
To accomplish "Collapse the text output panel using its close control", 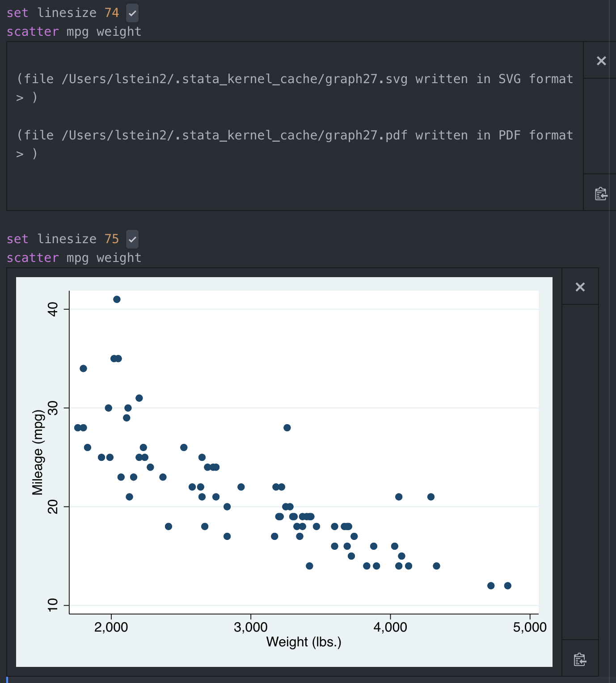I will coord(601,61).
